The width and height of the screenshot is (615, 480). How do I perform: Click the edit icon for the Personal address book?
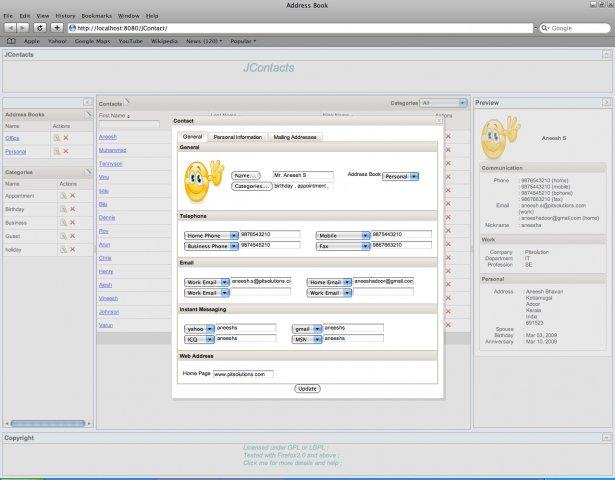(x=57, y=151)
